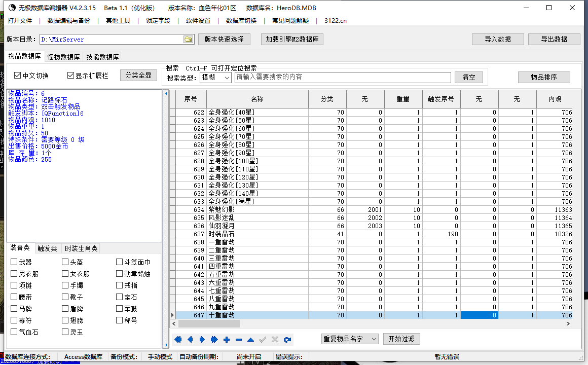The width and height of the screenshot is (588, 365).
Task: Select row 全身强化[满星] in table
Action: point(371,201)
